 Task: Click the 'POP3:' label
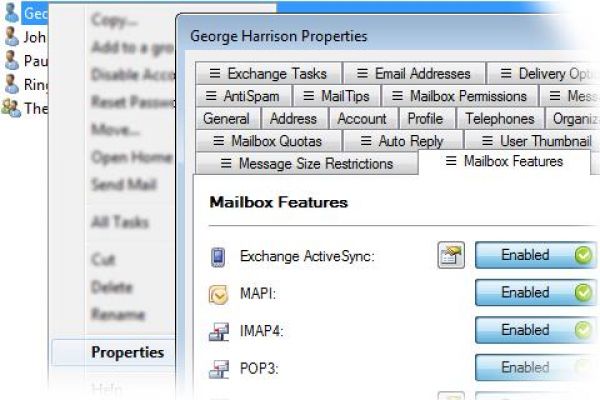tap(259, 368)
